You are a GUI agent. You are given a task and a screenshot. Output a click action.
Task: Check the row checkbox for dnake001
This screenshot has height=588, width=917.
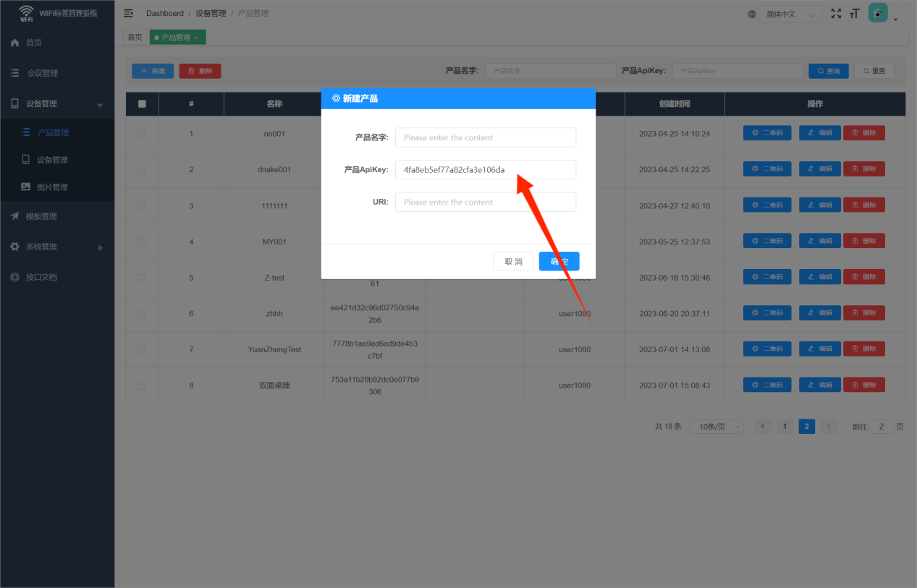(x=141, y=170)
